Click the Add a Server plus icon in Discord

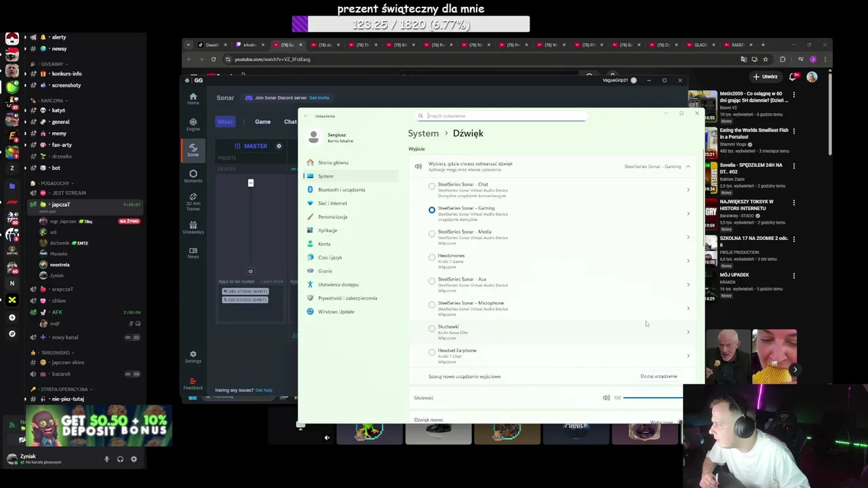tap(12, 317)
